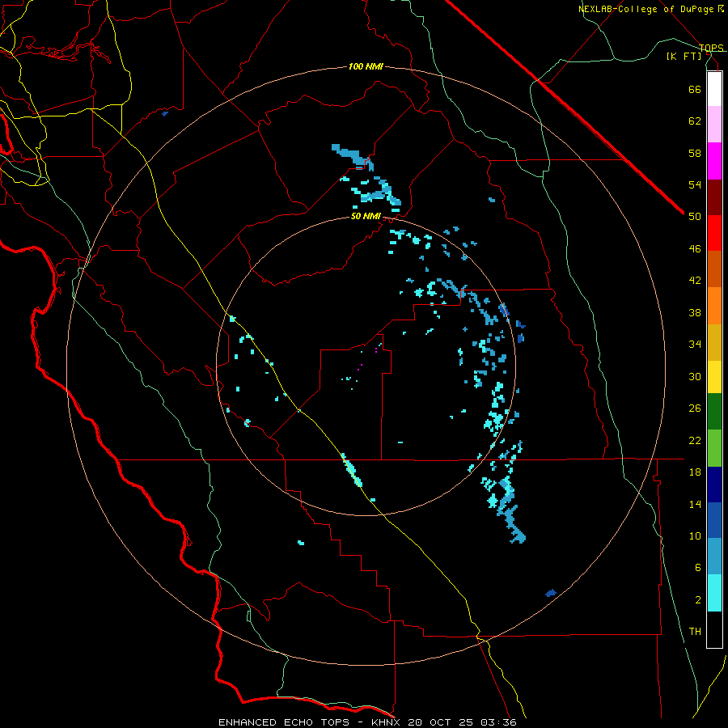Click the 26 legend value

[695, 408]
